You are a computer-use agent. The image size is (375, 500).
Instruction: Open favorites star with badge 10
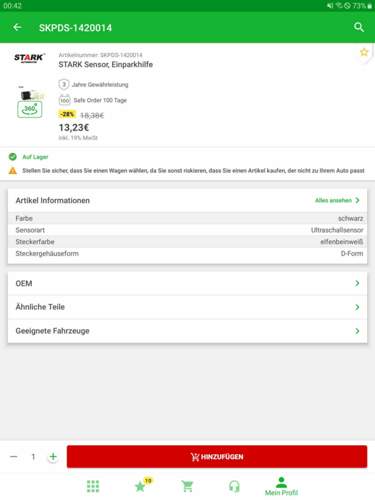point(142,485)
